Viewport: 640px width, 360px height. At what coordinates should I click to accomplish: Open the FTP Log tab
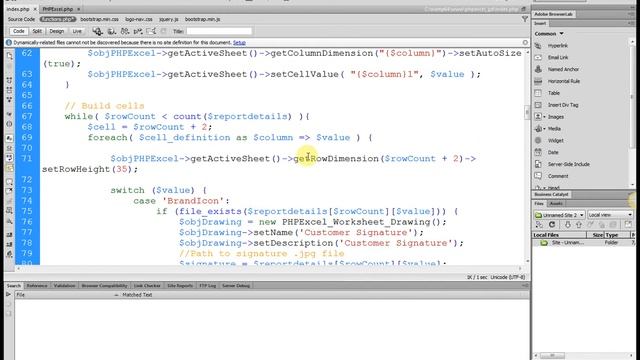(x=207, y=286)
